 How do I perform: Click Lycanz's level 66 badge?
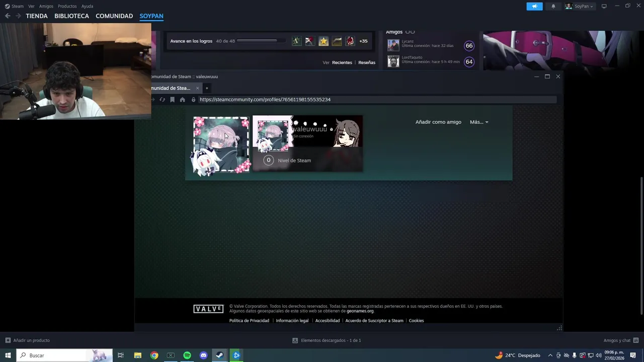pos(469,45)
